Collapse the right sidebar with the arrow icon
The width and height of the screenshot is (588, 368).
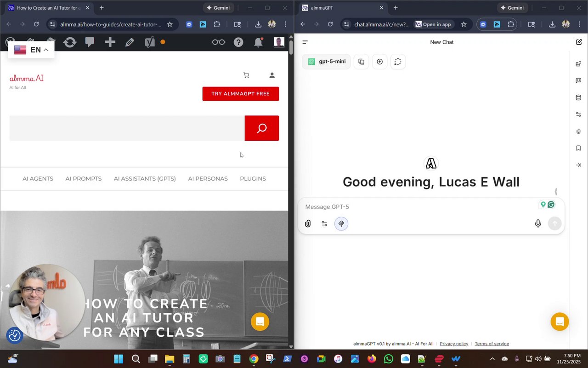pos(578,165)
